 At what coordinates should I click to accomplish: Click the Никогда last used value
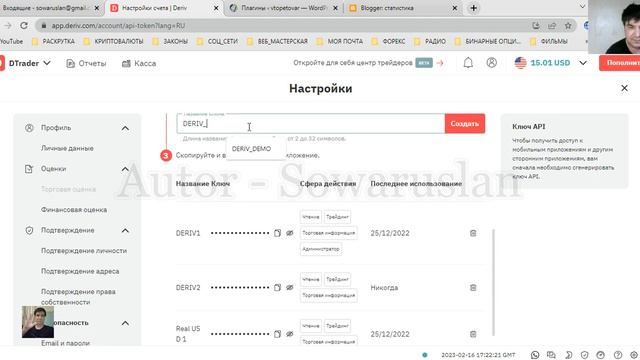point(384,287)
